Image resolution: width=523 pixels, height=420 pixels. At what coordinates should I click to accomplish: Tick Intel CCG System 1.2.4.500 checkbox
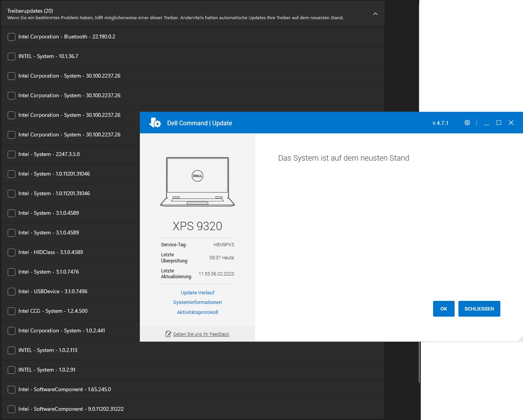[12, 311]
